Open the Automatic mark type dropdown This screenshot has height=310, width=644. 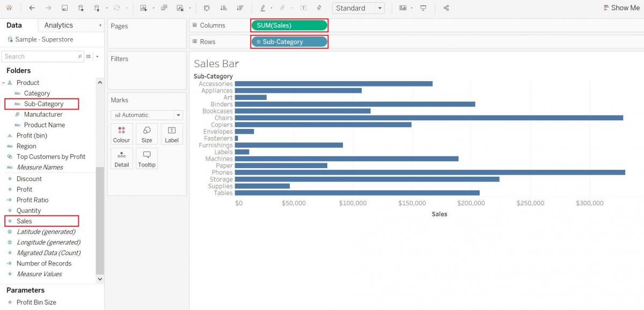tap(147, 115)
